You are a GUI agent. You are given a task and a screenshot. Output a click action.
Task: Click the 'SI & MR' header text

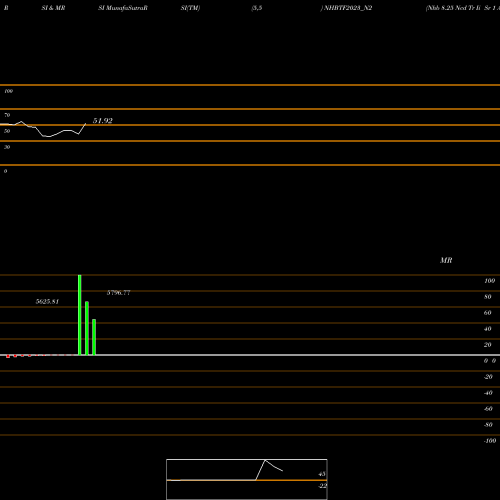coord(53,8)
